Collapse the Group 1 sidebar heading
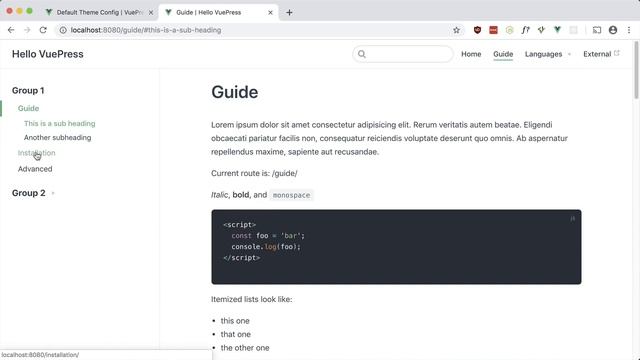 click(x=28, y=91)
